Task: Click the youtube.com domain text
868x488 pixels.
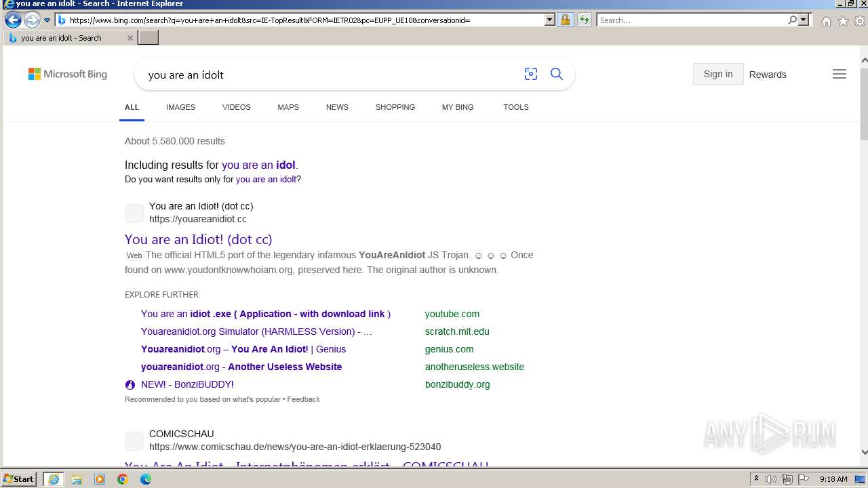Action: pos(452,314)
